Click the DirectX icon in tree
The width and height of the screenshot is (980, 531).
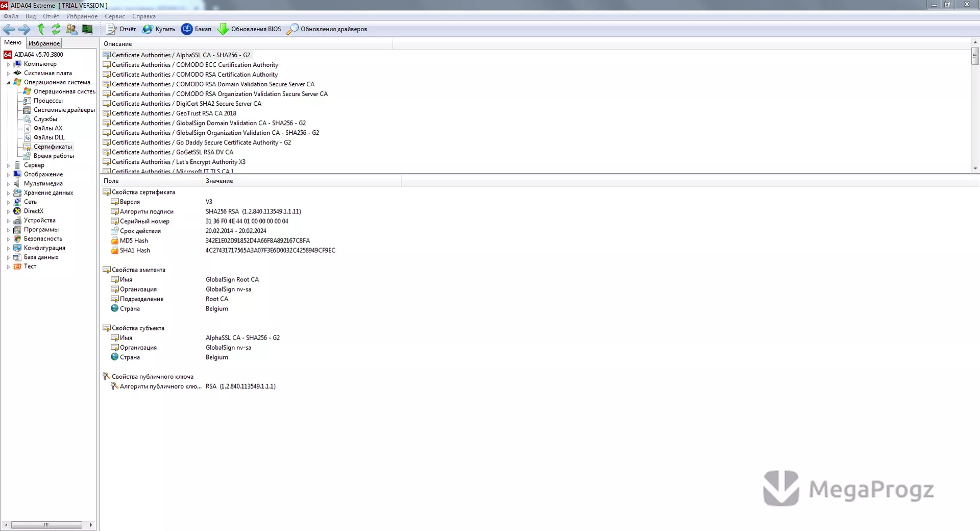click(17, 211)
